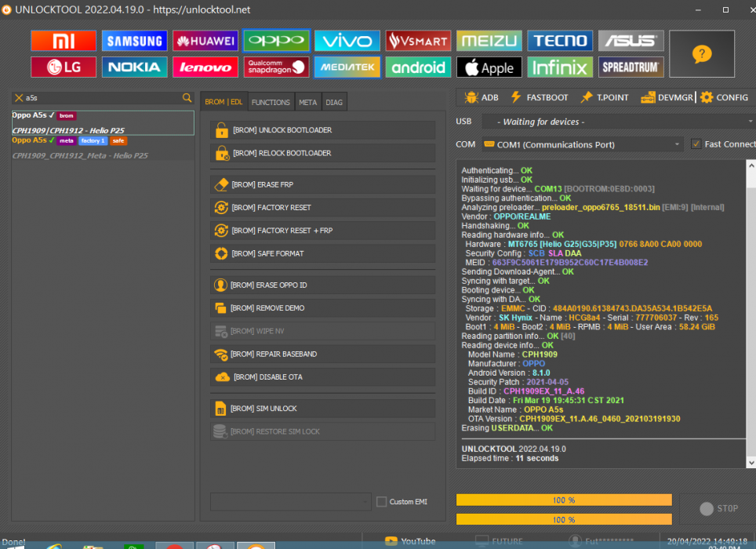The width and height of the screenshot is (756, 549).
Task: Run BROM Disable OTA
Action: (322, 377)
